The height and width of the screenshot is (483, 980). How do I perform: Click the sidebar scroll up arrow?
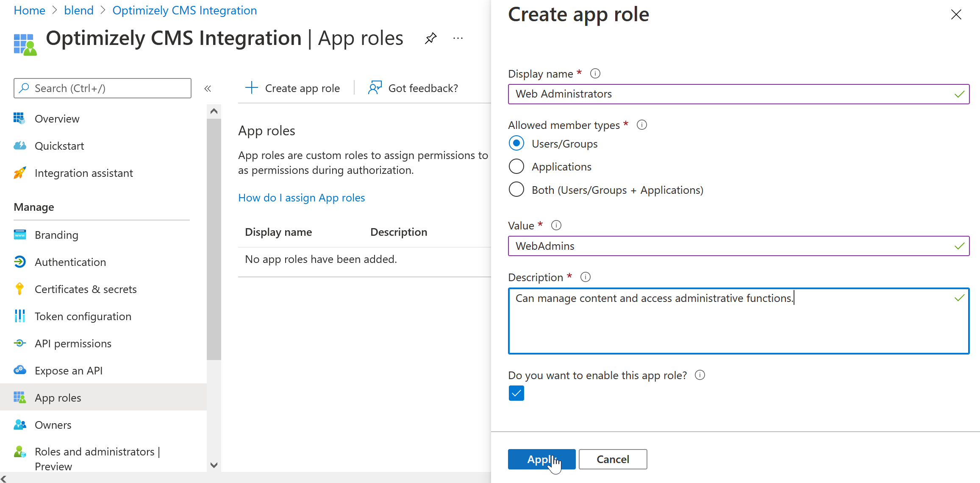[x=214, y=111]
